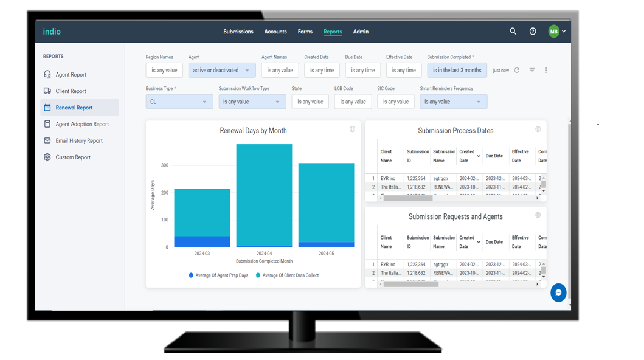The width and height of the screenshot is (644, 360).
Task: Switch to the Accounts tab
Action: click(x=275, y=32)
